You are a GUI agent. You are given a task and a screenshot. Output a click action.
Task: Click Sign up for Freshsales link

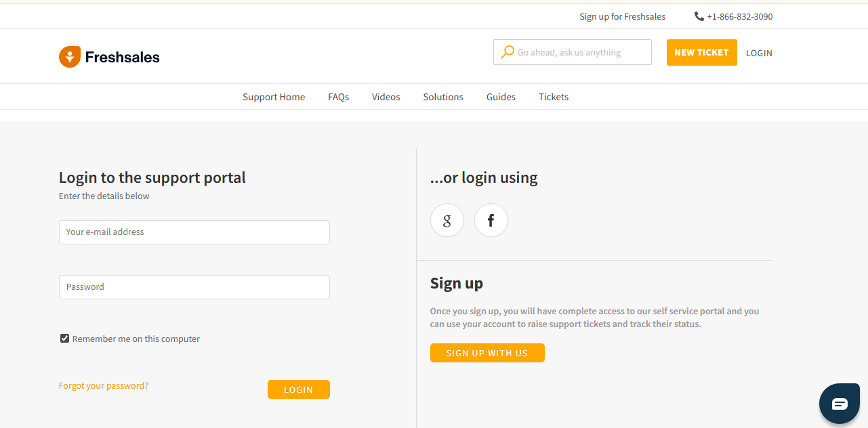622,16
